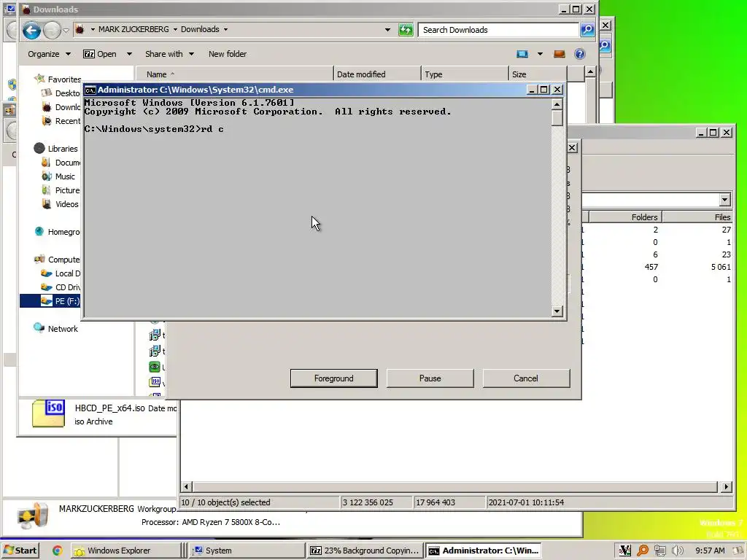Sort by the Name column header
747x560 pixels.
click(x=235, y=74)
